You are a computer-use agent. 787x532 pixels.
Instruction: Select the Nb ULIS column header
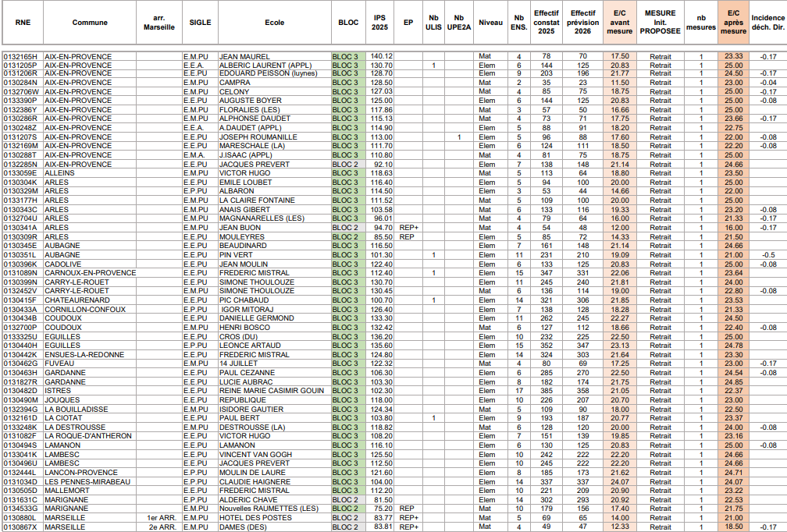click(433, 23)
